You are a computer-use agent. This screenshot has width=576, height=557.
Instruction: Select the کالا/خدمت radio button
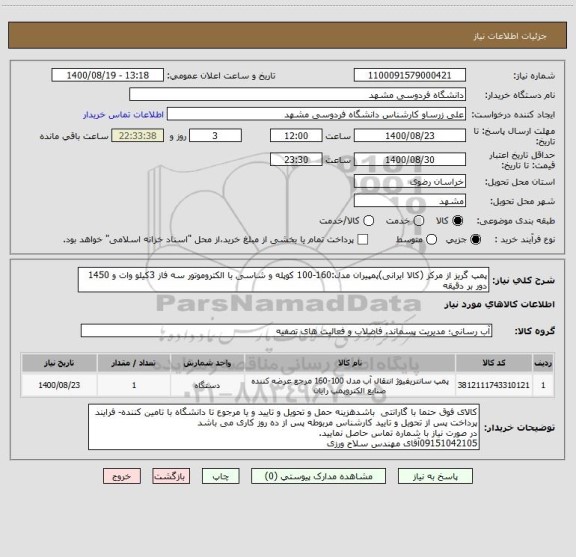point(368,221)
